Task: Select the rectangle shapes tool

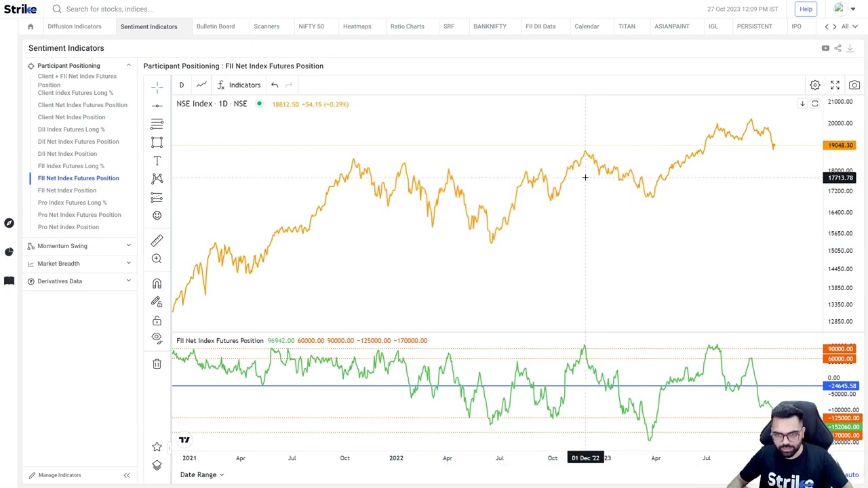Action: click(x=157, y=142)
